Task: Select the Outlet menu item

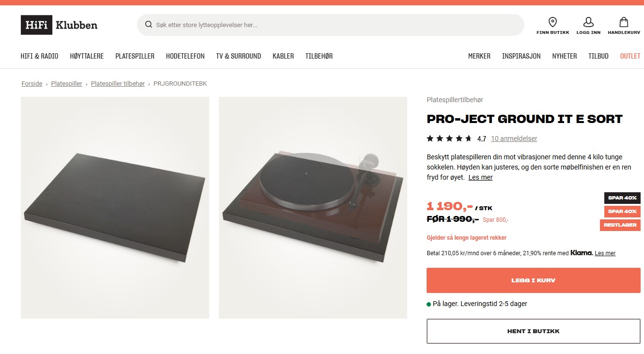Action: [x=630, y=56]
